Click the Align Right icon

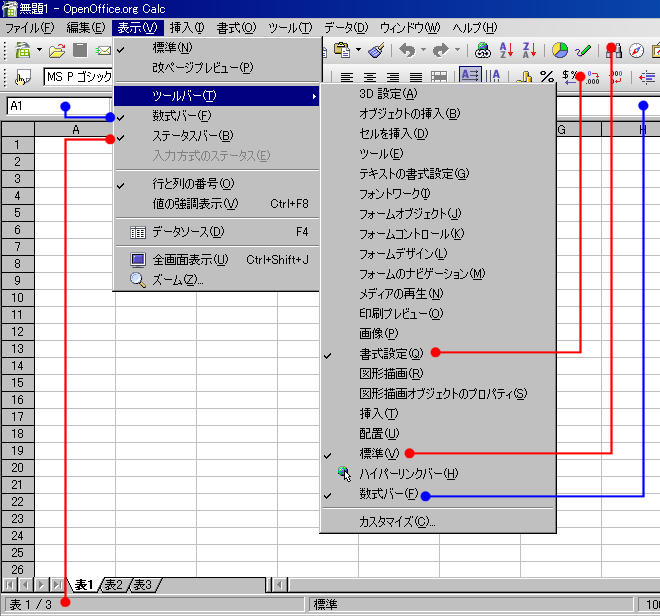[393, 77]
